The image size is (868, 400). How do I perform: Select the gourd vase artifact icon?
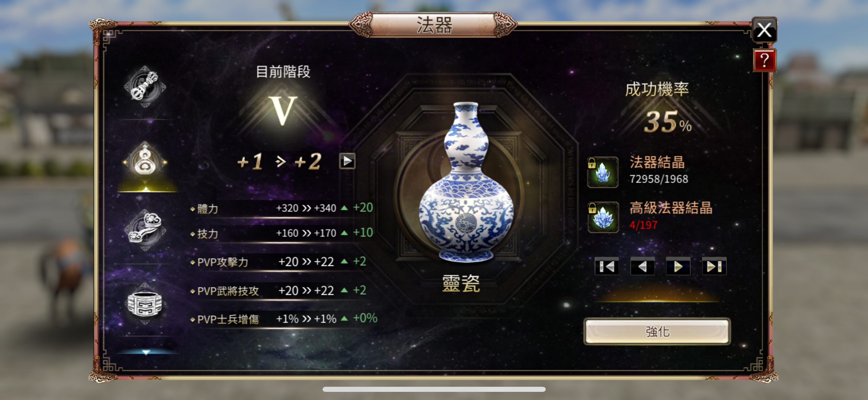(x=145, y=162)
